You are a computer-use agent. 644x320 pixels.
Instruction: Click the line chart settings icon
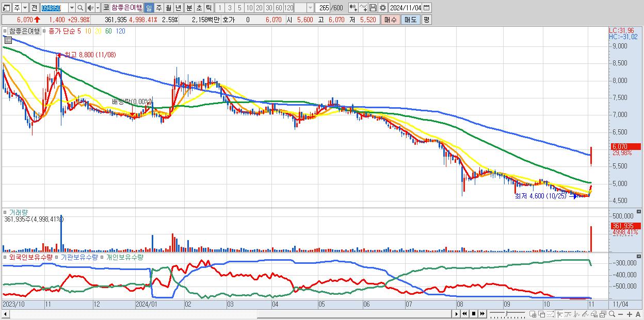363,8
